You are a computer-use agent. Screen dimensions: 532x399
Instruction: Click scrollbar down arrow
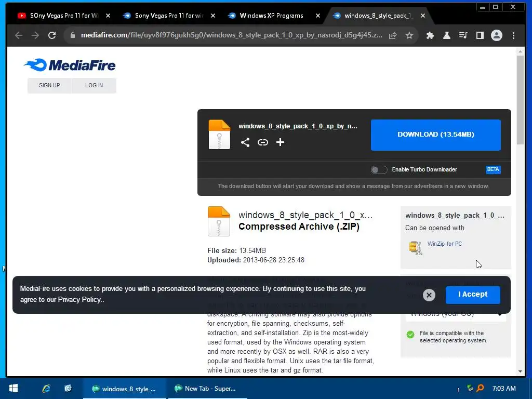pos(520,371)
